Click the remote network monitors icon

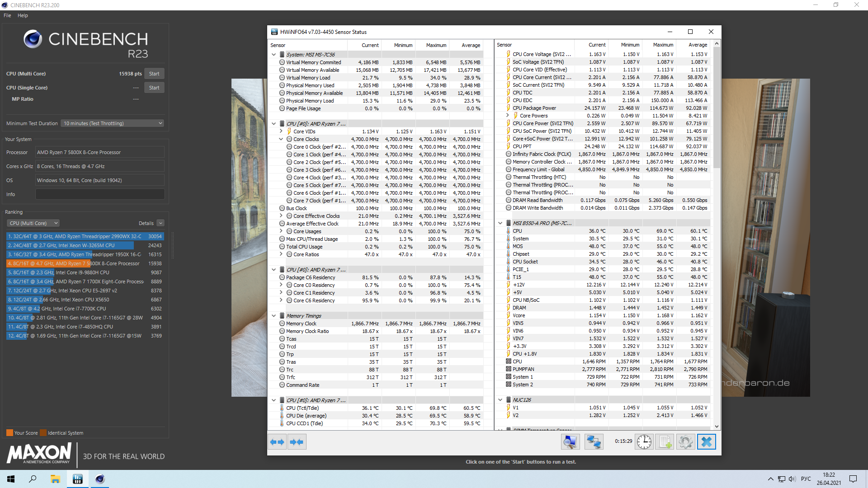pos(594,442)
